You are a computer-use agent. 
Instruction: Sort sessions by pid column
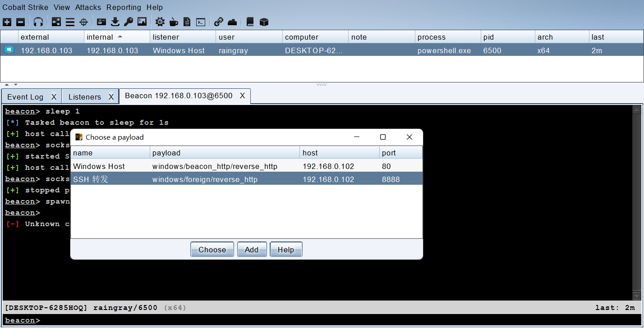point(508,37)
